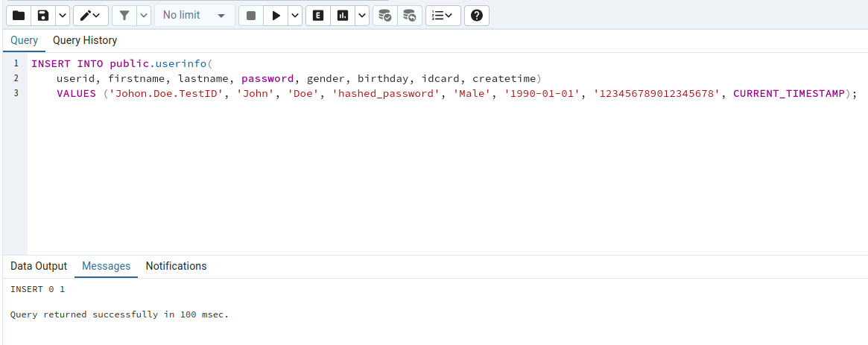Open the Edit pencil menu

click(91, 16)
